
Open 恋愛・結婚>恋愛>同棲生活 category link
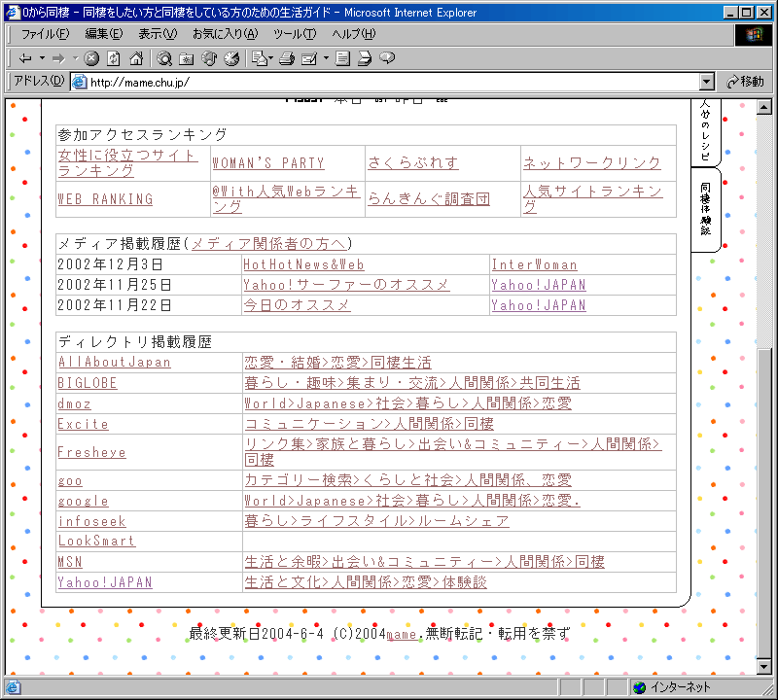tap(337, 363)
